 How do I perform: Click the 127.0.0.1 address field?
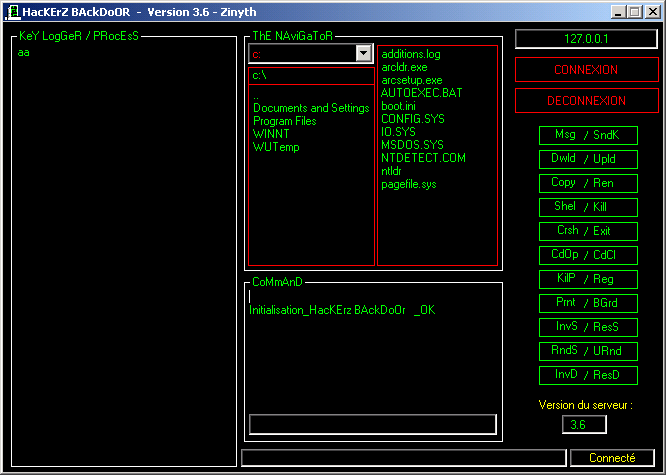(587, 39)
